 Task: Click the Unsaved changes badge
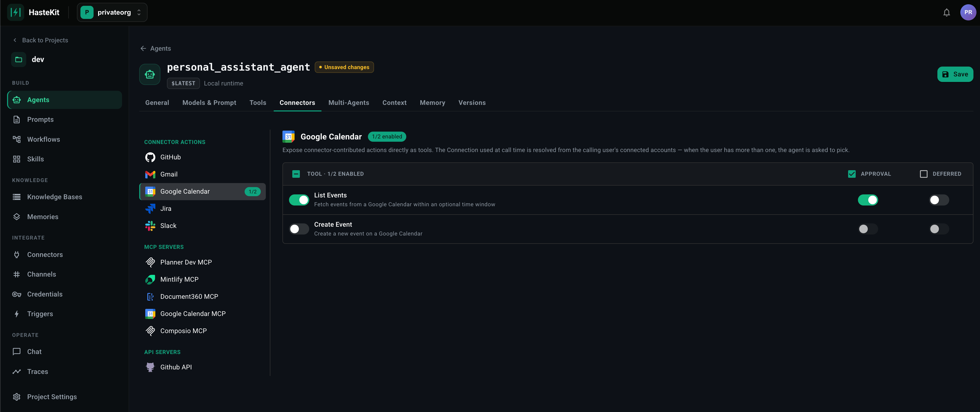(344, 67)
